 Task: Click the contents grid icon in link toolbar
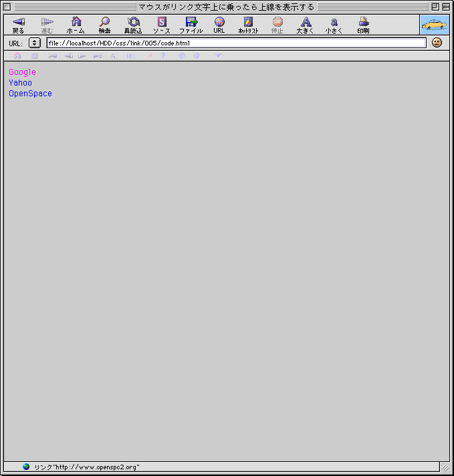pos(35,56)
